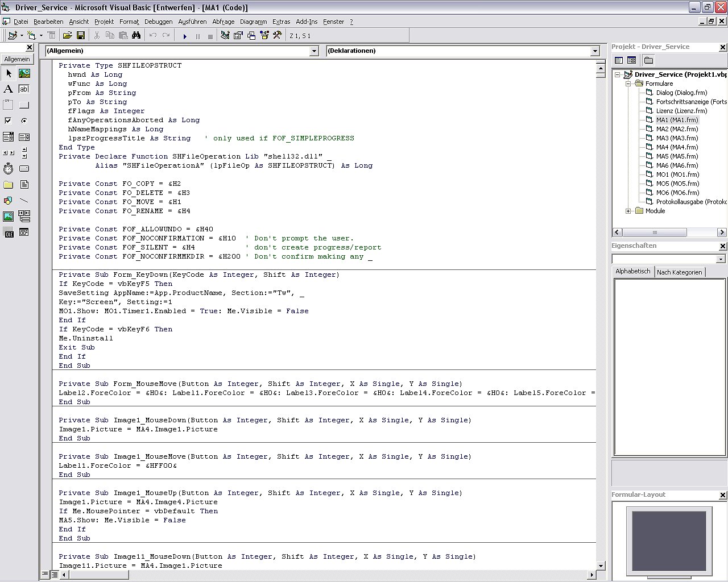Expand the Module folder in project tree
728x582 pixels.
pyautogui.click(x=628, y=211)
